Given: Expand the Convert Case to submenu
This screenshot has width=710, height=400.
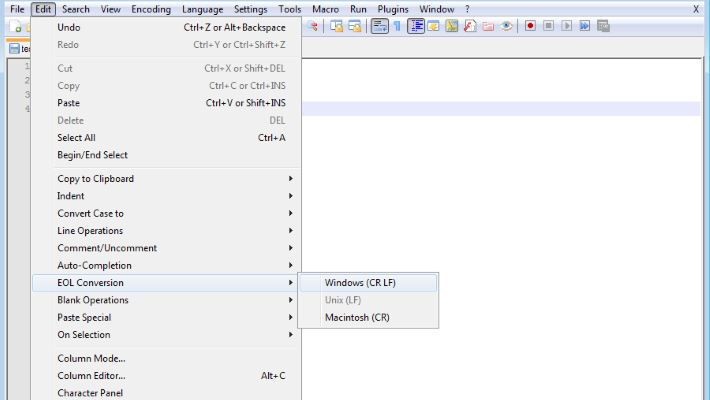Looking at the screenshot, I should coord(167,213).
